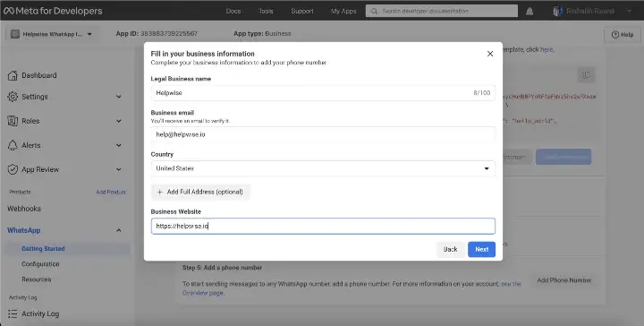Click the Settings gear icon in sidebar
Image resolution: width=644 pixels, height=326 pixels.
click(13, 97)
